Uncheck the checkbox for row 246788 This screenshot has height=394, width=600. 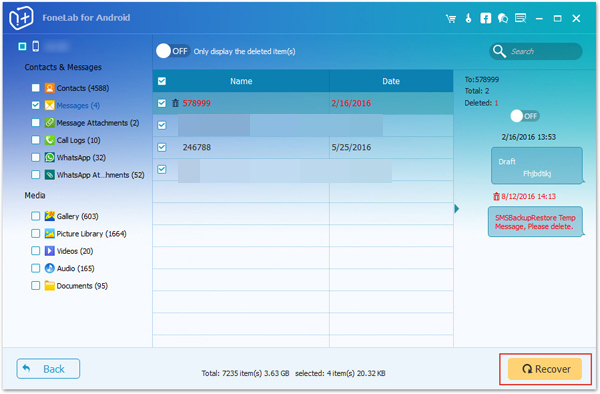pyautogui.click(x=162, y=147)
